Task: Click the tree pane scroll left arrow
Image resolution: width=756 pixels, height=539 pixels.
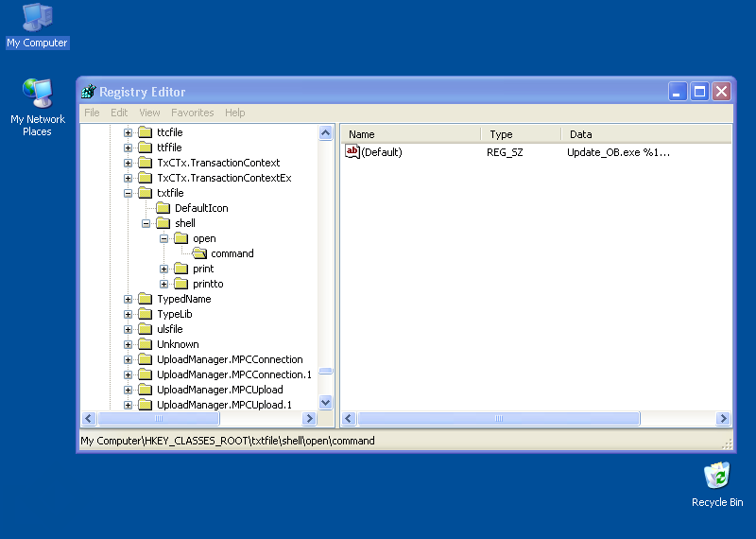Action: 89,418
